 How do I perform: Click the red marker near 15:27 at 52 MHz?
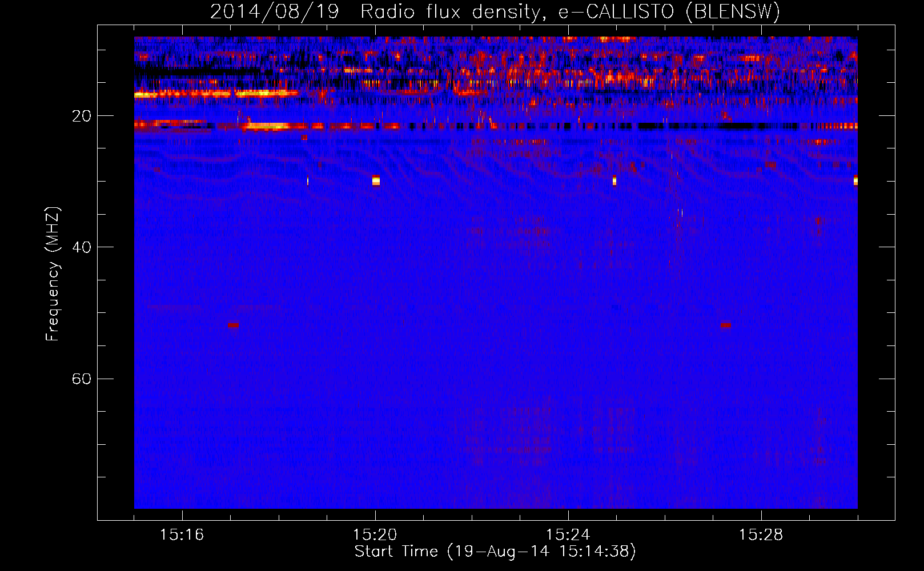point(725,325)
